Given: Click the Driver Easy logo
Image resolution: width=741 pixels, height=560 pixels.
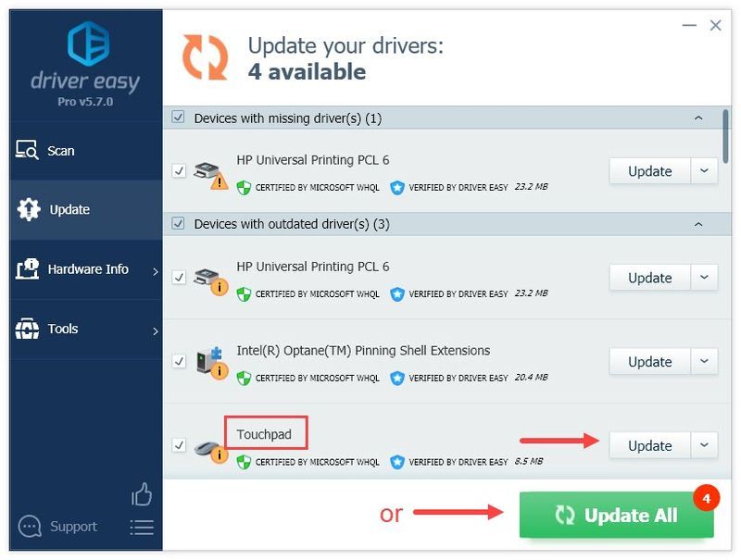Looking at the screenshot, I should pos(88,43).
